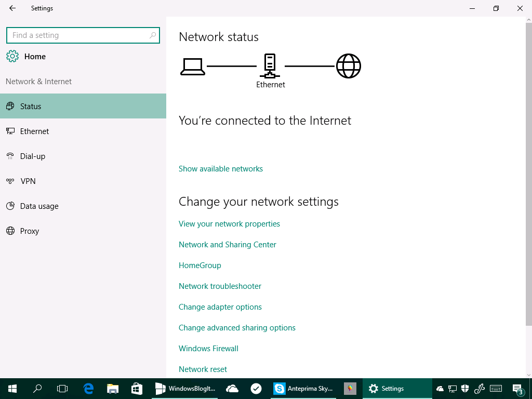532x399 pixels.
Task: Open the Windows Start menu
Action: click(12, 389)
